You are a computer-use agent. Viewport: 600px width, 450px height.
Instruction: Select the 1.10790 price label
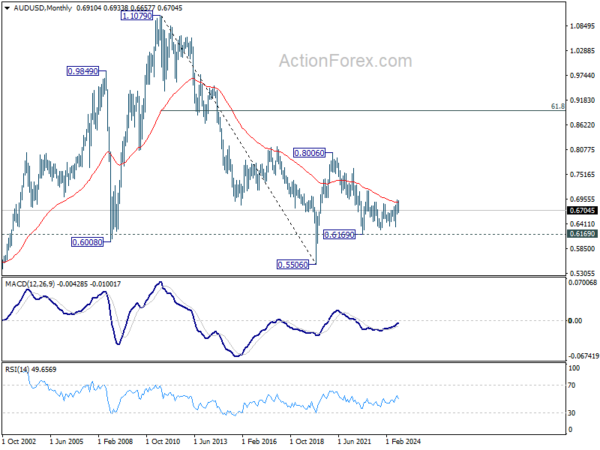tap(137, 16)
